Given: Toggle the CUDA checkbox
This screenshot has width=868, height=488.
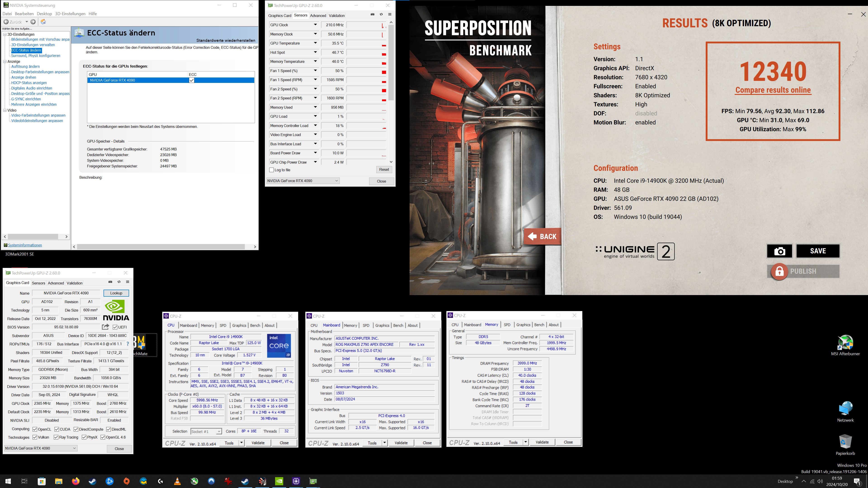Looking at the screenshot, I should [57, 429].
